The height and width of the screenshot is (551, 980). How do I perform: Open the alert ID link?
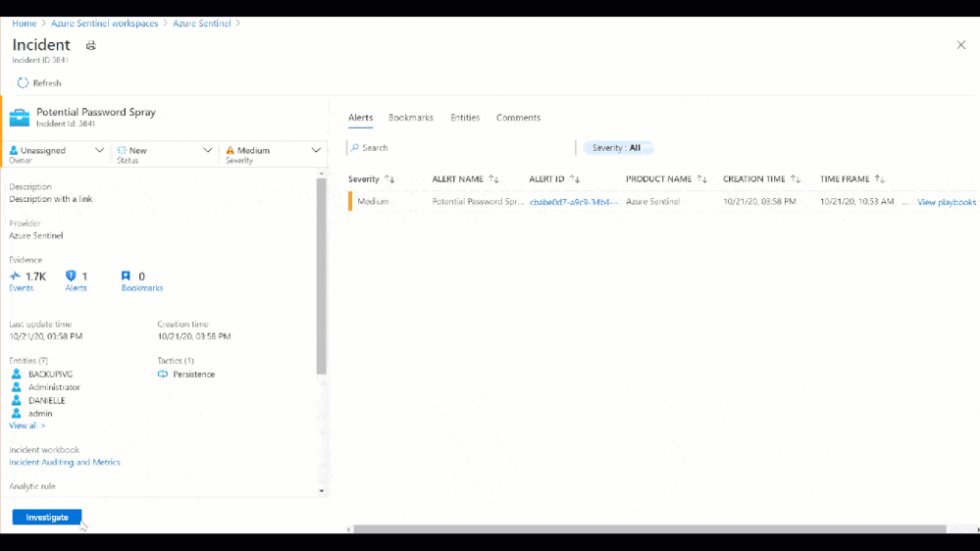[575, 202]
